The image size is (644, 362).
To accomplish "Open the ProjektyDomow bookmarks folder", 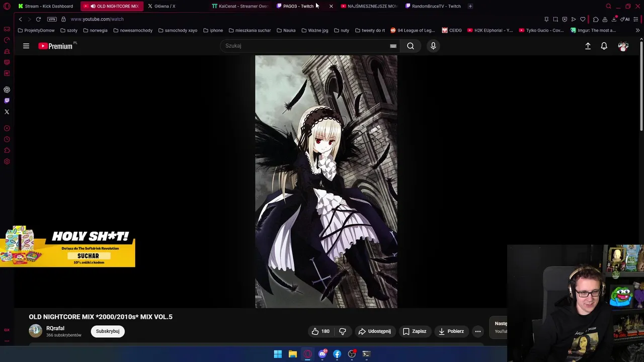I will (x=36, y=30).
